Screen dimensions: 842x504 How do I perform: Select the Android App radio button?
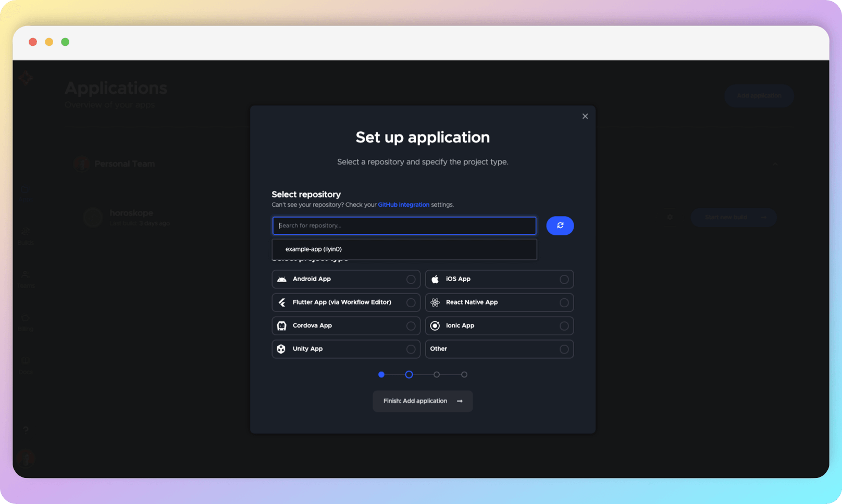411,279
